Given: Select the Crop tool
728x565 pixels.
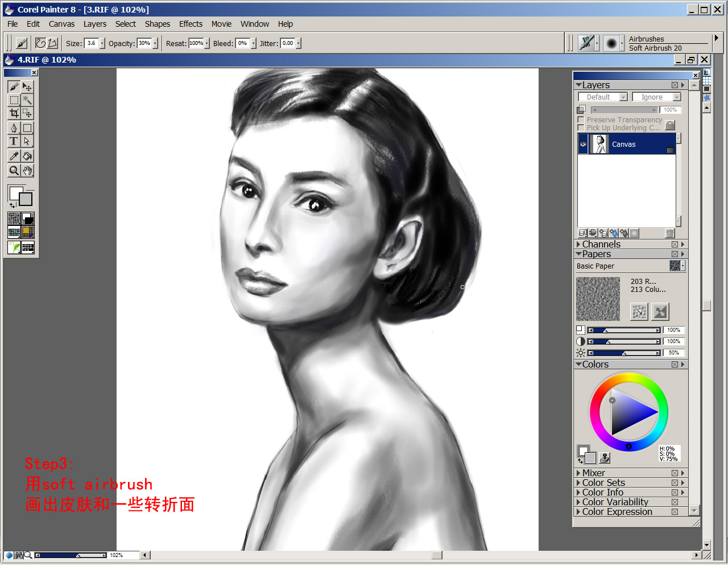Looking at the screenshot, I should [14, 113].
